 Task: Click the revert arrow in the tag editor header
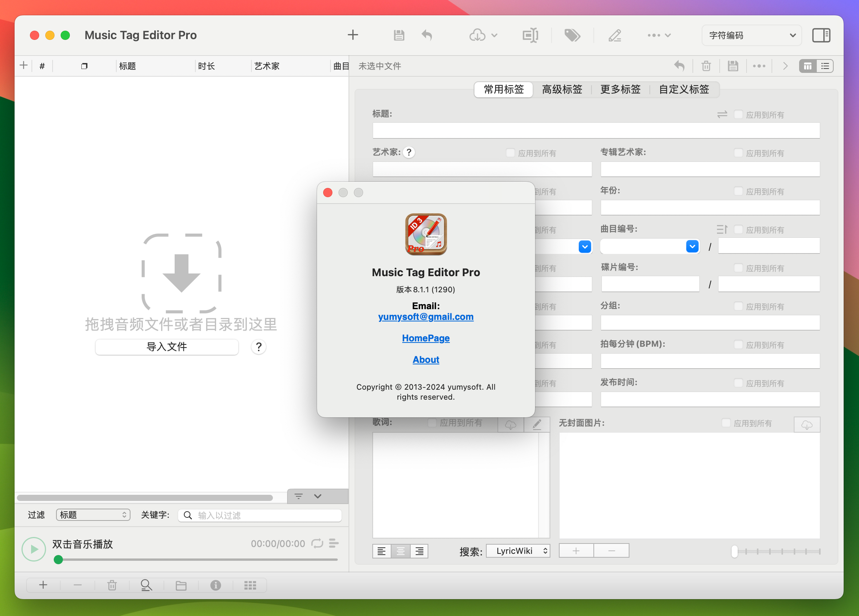679,66
